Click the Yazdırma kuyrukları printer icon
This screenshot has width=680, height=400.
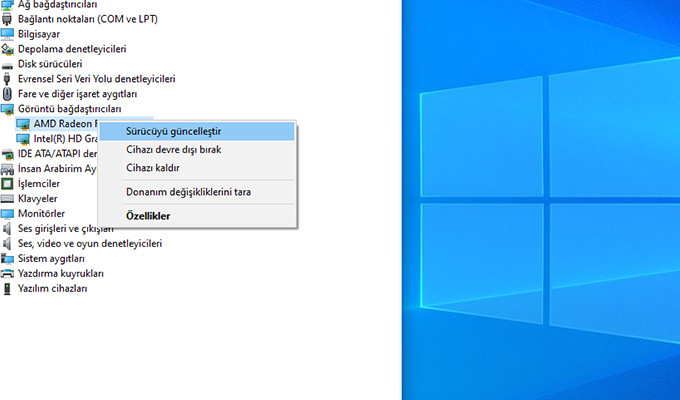(7, 274)
